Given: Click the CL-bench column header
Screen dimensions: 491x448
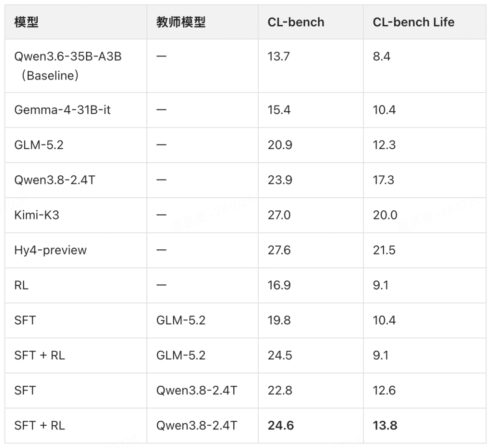Looking at the screenshot, I should [x=311, y=22].
